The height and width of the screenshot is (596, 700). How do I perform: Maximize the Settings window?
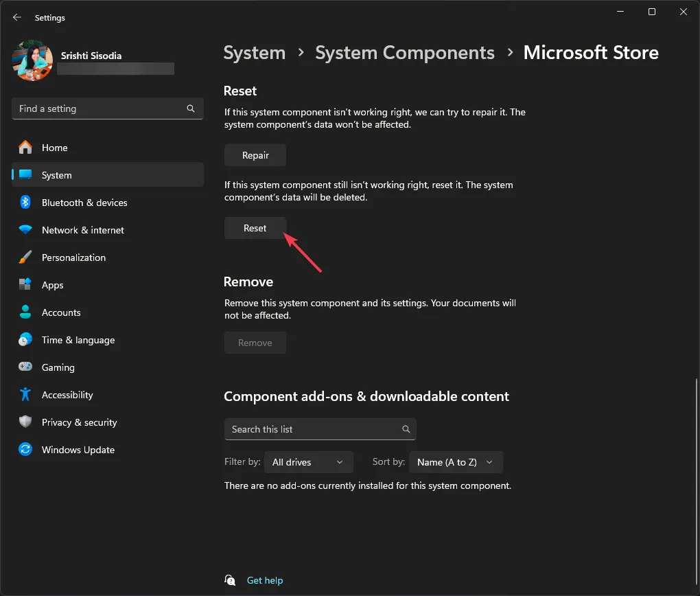(x=652, y=12)
